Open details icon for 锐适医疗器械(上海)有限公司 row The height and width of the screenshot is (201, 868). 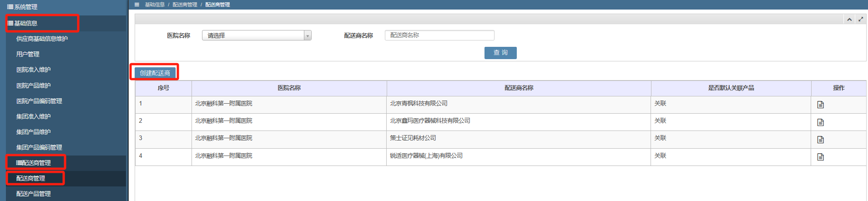(820, 157)
